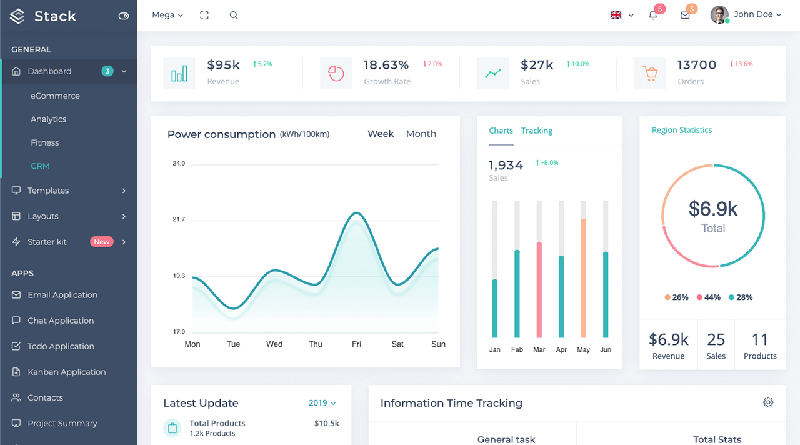Click the Revenue bar chart icon

pyautogui.click(x=180, y=73)
